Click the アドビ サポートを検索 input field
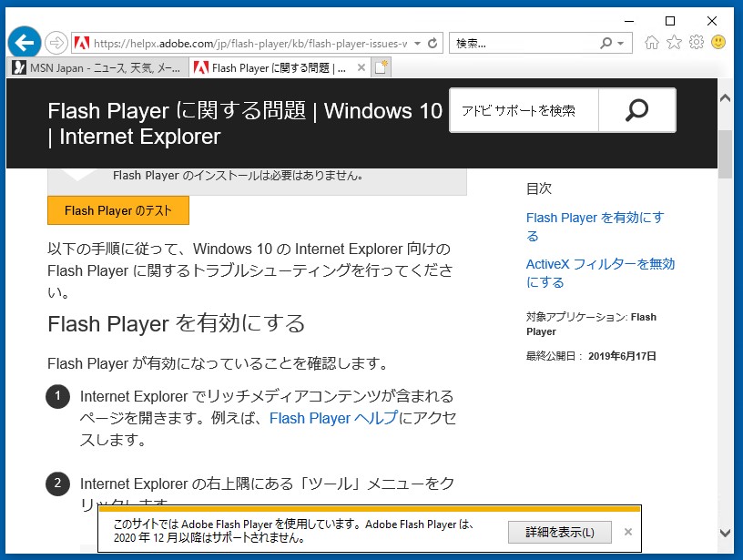This screenshot has width=743, height=560. tap(524, 110)
